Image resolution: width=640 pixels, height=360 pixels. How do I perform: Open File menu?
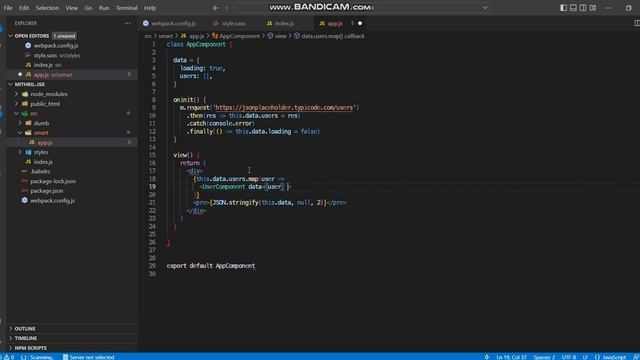point(8,8)
